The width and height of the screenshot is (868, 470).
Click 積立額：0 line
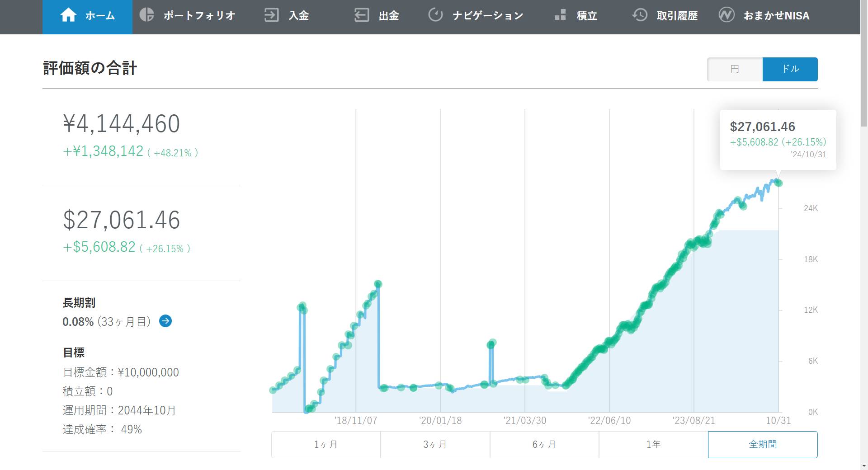coord(88,391)
